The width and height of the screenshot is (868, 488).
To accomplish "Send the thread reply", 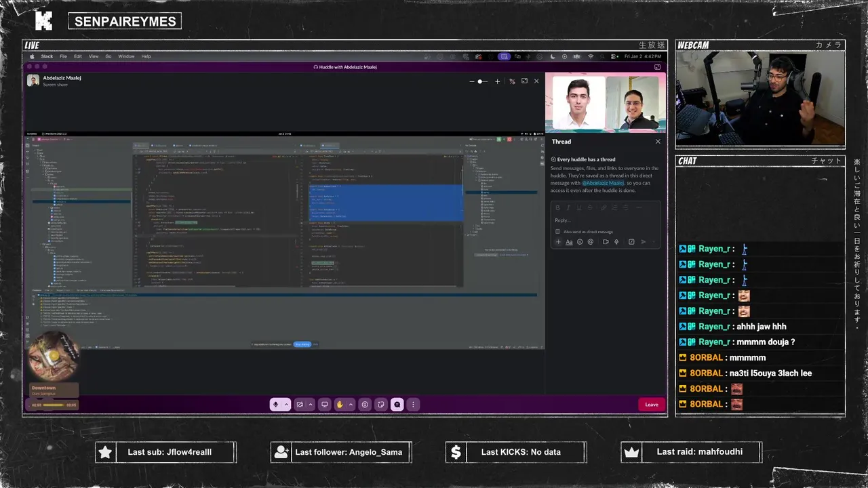I will pyautogui.click(x=644, y=242).
